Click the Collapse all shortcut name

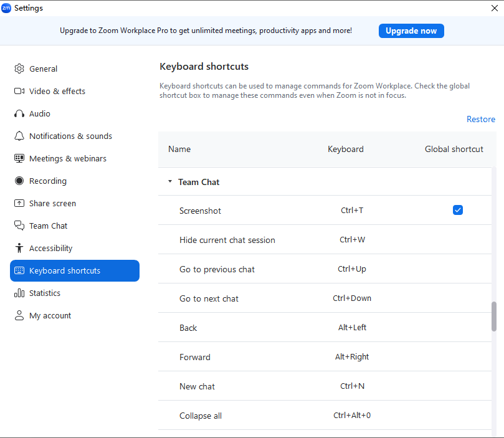[201, 416]
